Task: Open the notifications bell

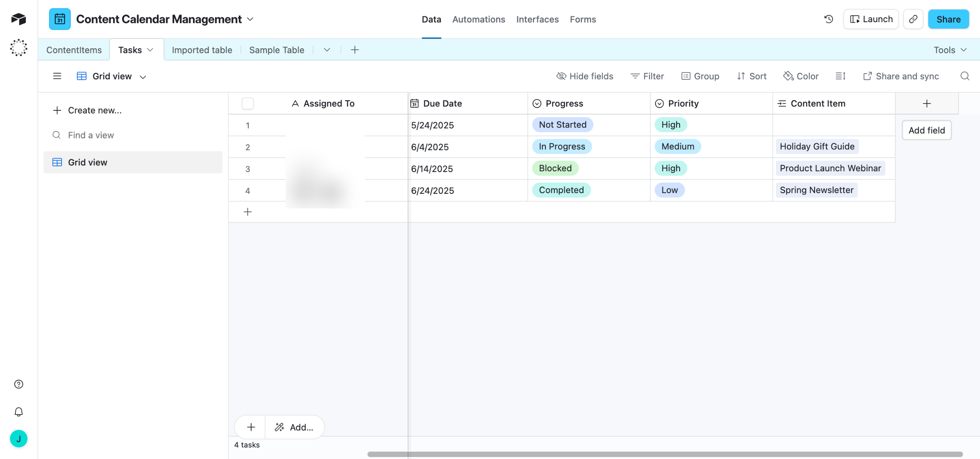Action: 18,412
